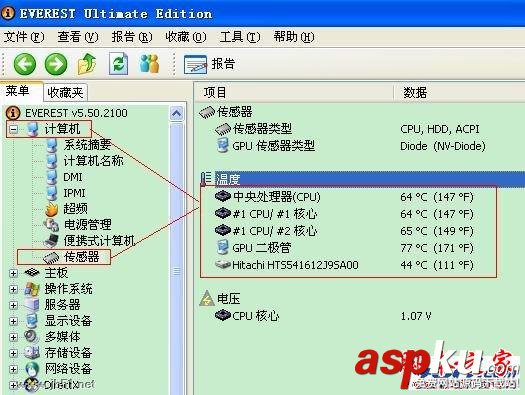Select the 计算机 tree item
525x395 pixels.
[62, 129]
